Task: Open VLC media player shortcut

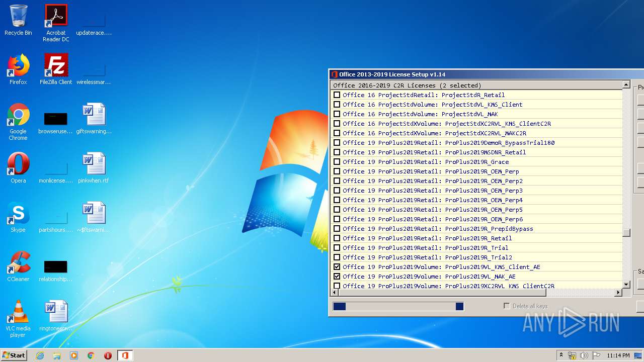Action: 18,319
